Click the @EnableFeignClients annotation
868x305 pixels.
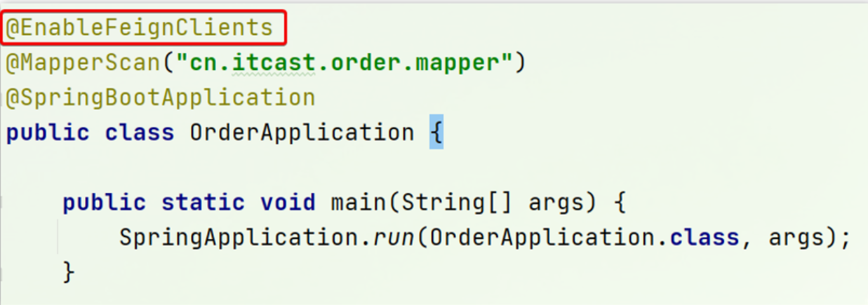coord(140,28)
